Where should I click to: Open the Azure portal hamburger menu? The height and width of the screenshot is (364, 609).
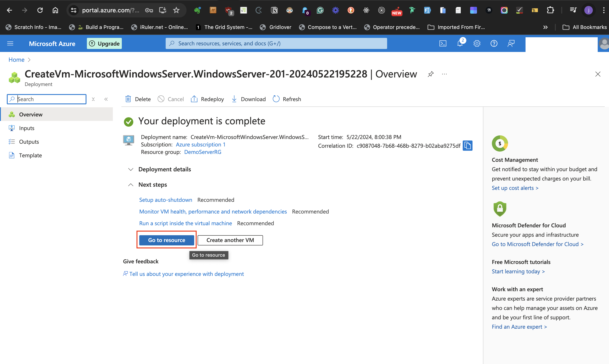(10, 43)
